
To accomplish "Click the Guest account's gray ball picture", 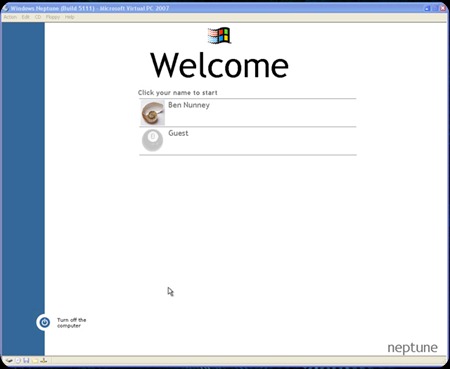I will pos(152,140).
